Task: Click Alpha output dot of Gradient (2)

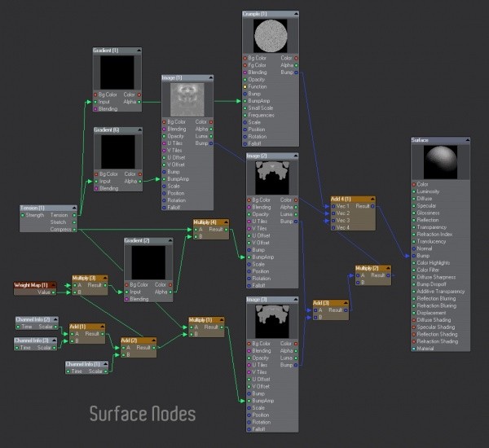Action: coord(170,292)
